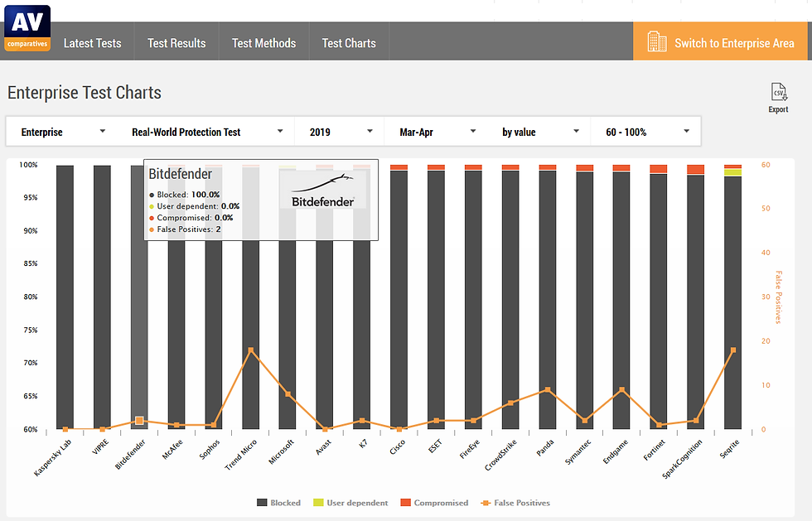
Task: Click the AV Comparatives logo
Action: [27, 28]
